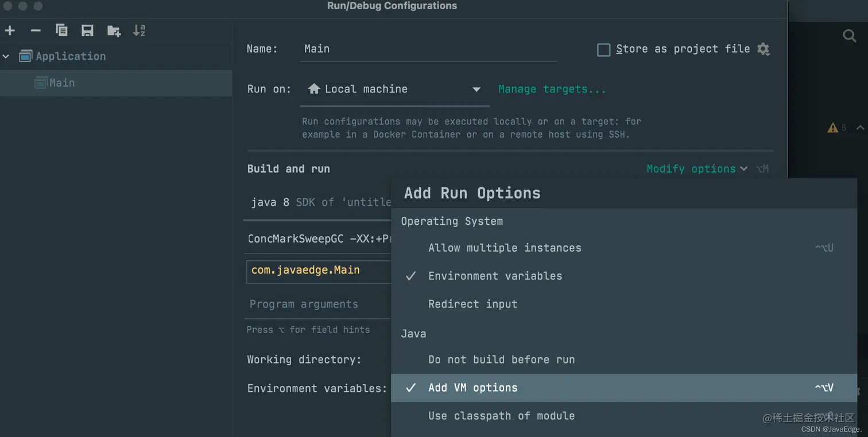Viewport: 868px width, 437px height.
Task: Select the Main configuration in the tree
Action: tap(62, 83)
